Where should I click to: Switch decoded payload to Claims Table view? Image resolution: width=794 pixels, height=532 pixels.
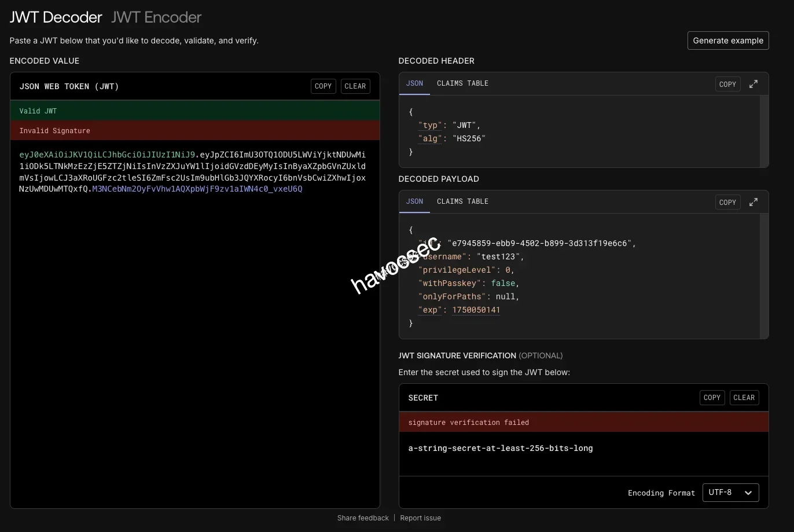[x=462, y=201]
